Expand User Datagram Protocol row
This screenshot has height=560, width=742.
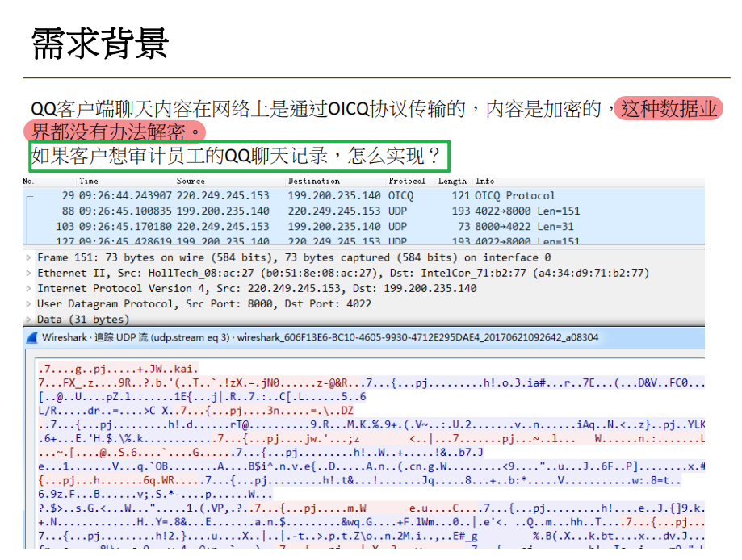click(28, 304)
